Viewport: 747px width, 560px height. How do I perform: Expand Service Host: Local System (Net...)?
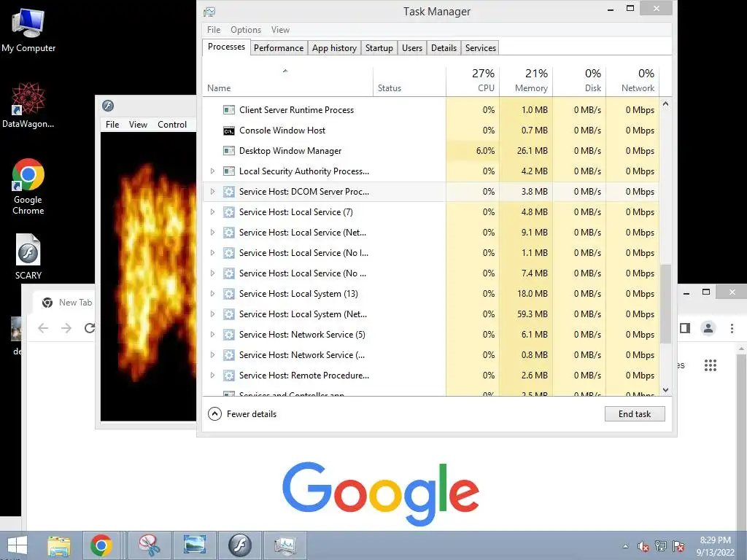tap(212, 314)
